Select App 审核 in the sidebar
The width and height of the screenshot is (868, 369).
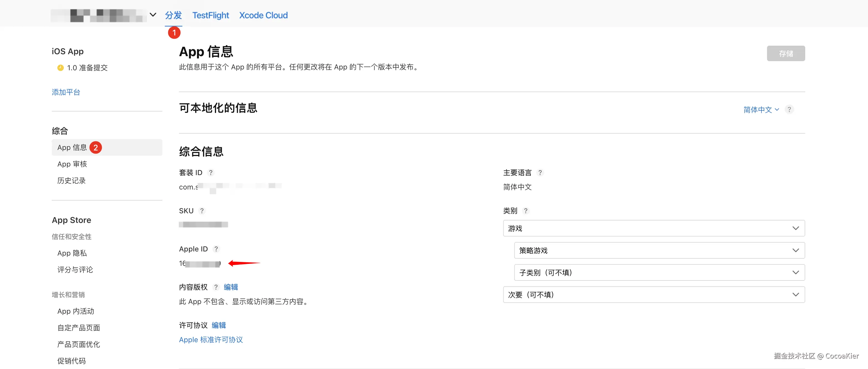pyautogui.click(x=72, y=164)
